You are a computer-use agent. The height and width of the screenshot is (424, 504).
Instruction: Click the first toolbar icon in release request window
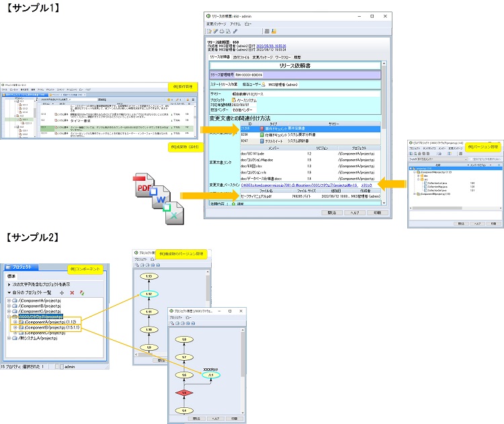[x=210, y=31]
